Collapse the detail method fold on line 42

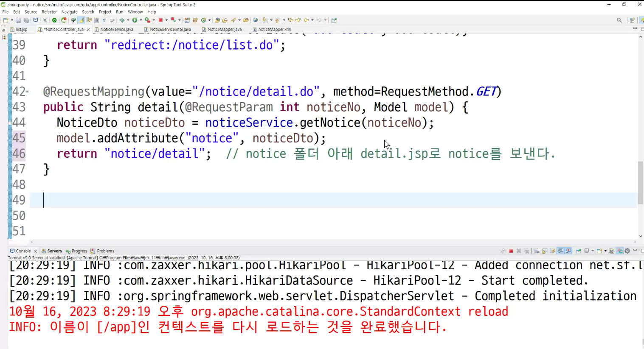pos(28,91)
